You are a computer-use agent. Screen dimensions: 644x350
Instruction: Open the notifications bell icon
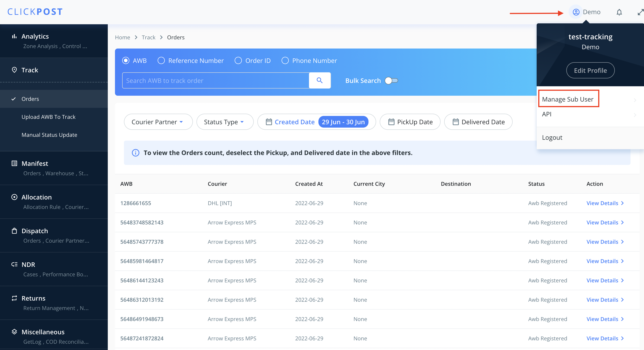(x=619, y=12)
